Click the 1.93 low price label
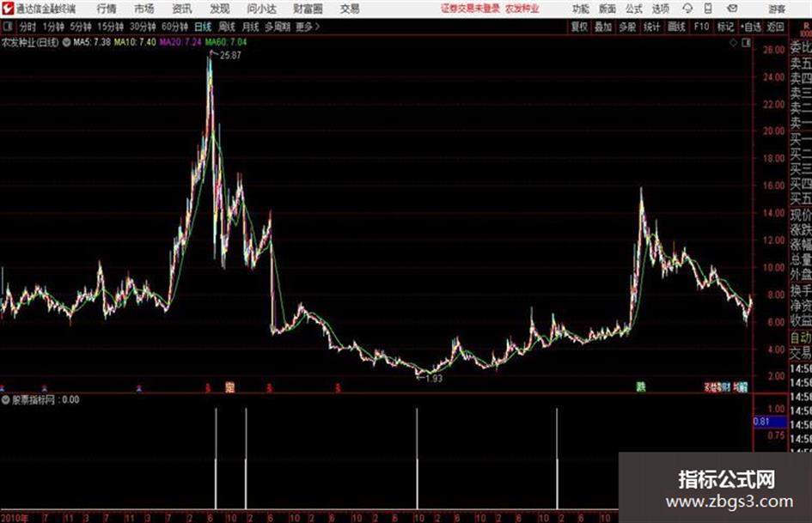 pyautogui.click(x=434, y=379)
